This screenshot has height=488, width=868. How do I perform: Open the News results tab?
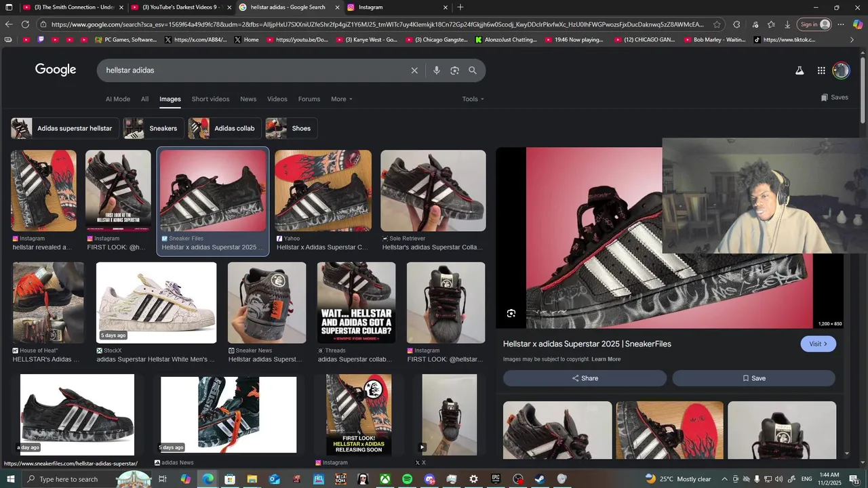pyautogui.click(x=248, y=99)
